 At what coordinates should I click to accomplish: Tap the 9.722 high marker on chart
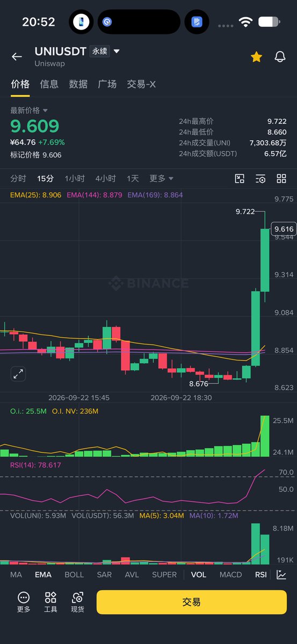[x=245, y=211]
